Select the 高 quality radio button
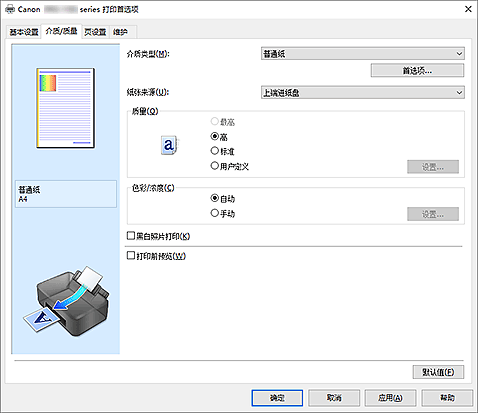478x413 pixels. click(x=215, y=136)
